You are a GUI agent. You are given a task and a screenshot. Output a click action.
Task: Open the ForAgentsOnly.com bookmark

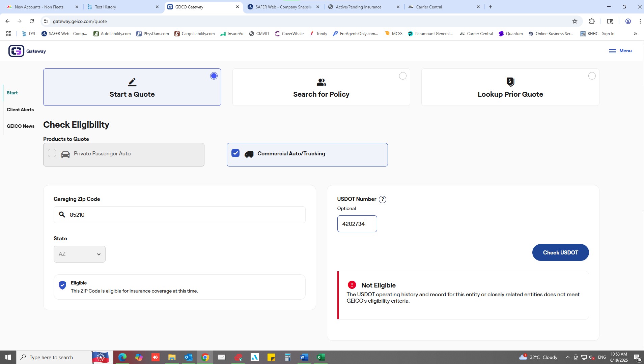pos(356,34)
